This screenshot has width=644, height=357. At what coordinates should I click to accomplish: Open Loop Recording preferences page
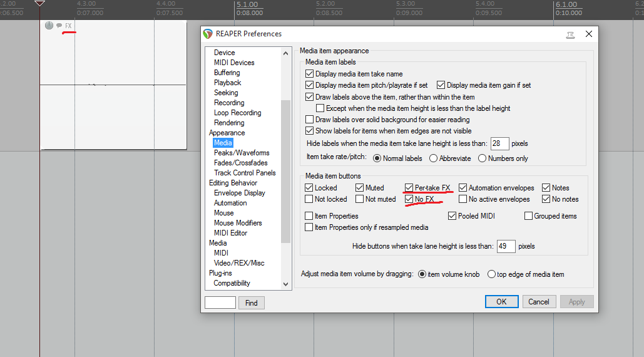click(x=237, y=113)
